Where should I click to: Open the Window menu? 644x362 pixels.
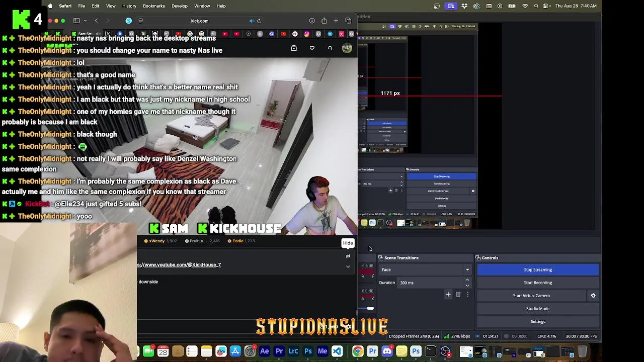pyautogui.click(x=202, y=6)
